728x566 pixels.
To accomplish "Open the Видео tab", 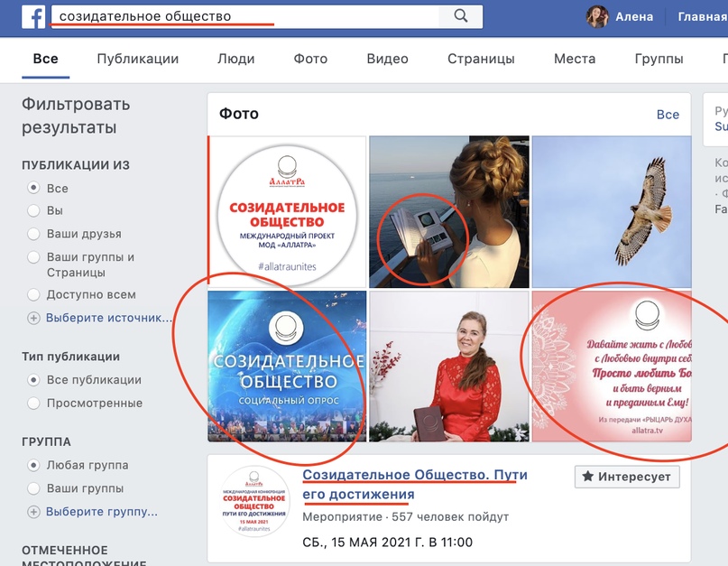I will 388,59.
